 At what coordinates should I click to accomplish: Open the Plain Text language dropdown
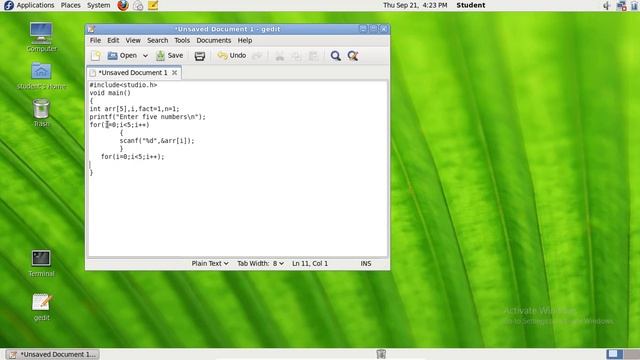210,264
